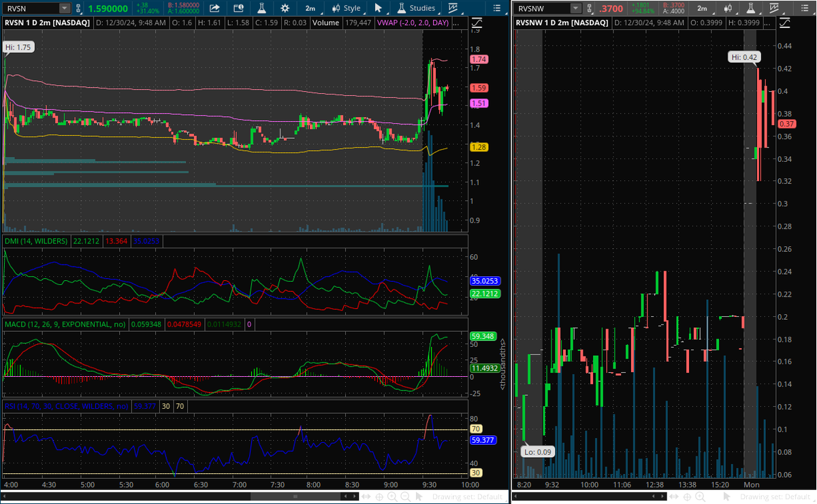Open Drawing set: Default under RVSNW chart

pyautogui.click(x=775, y=497)
